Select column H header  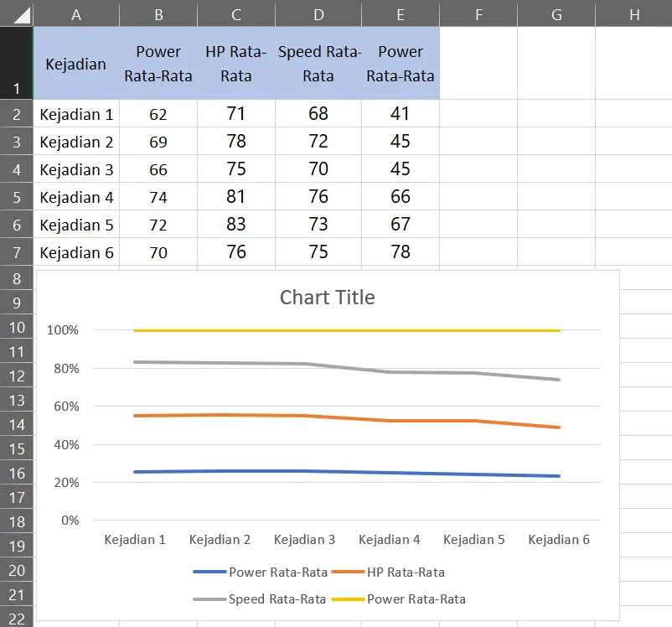coord(633,13)
